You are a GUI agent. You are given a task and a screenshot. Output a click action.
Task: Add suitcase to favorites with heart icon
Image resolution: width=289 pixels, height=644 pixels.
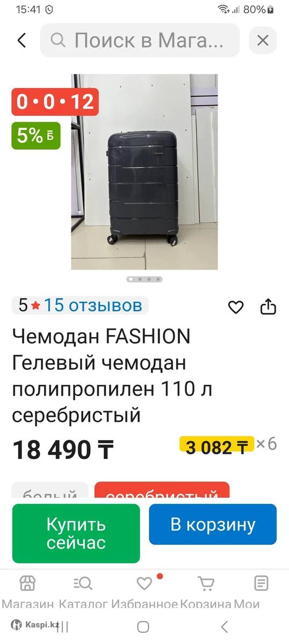point(236,307)
